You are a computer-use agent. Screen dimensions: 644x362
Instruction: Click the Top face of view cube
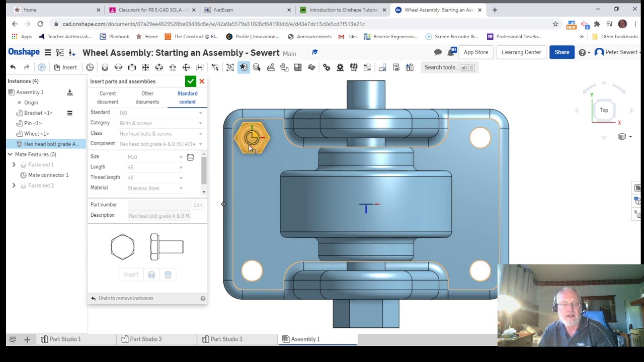coord(604,111)
